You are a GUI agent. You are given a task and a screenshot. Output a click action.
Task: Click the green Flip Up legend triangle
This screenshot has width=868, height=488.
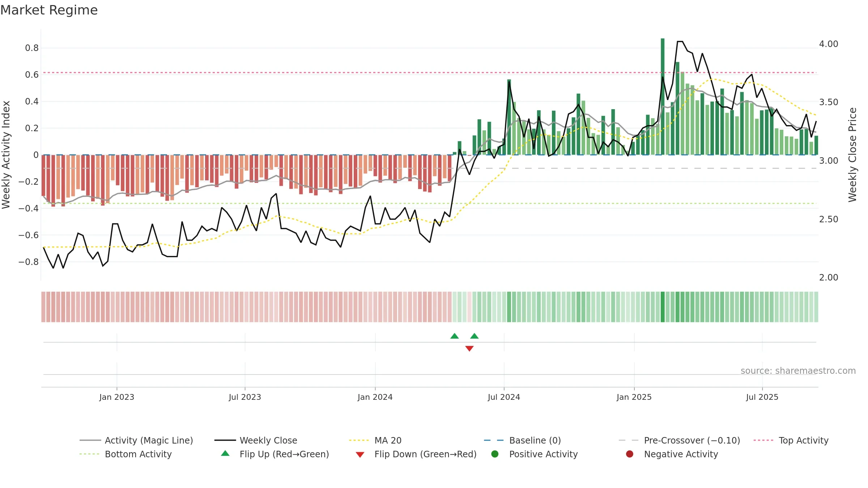[225, 453]
